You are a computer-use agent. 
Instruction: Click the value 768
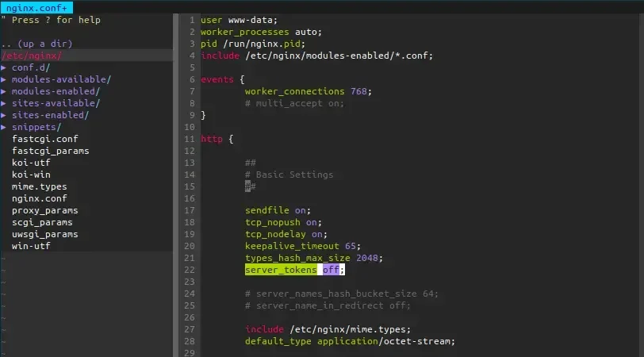(358, 91)
